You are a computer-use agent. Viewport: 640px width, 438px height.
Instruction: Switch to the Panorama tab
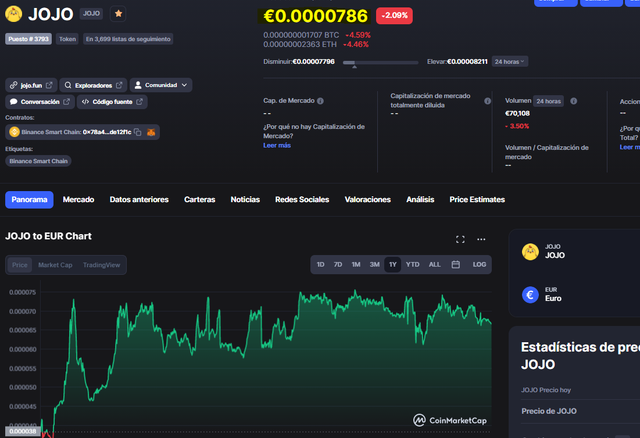29,200
